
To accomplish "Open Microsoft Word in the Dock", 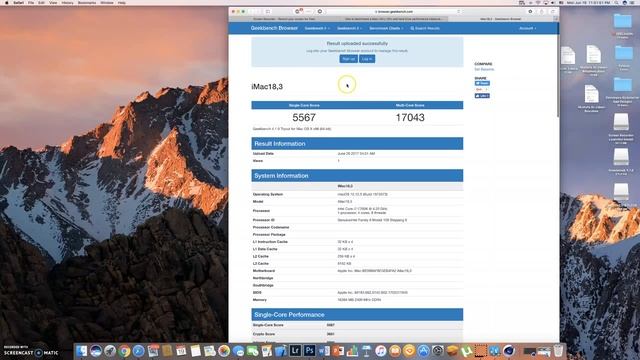I will point(324,351).
